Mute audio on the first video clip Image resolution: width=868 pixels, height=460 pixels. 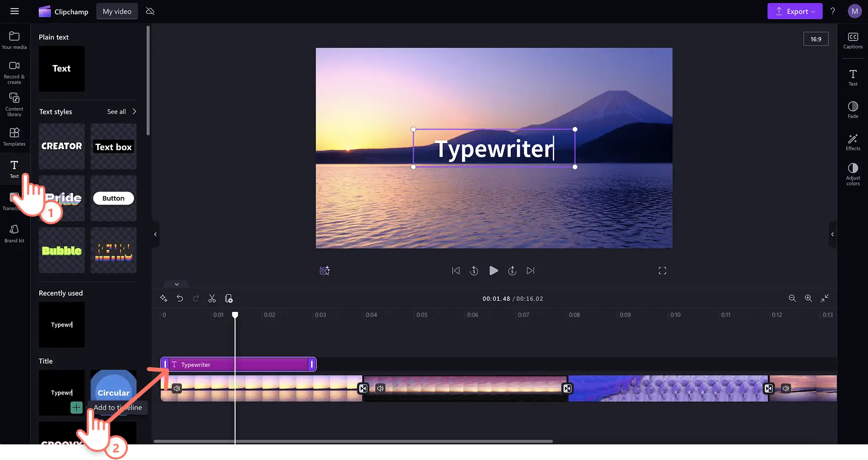(x=177, y=388)
